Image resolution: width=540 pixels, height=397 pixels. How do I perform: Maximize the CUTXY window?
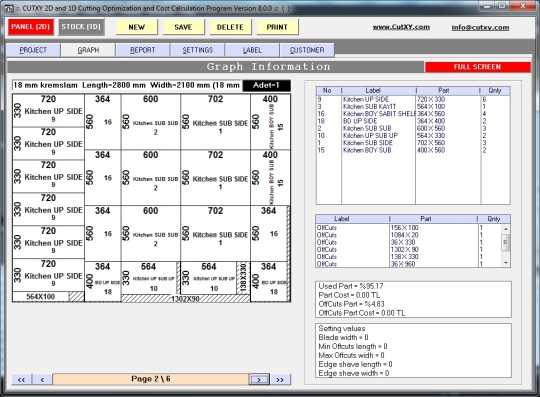click(502, 6)
